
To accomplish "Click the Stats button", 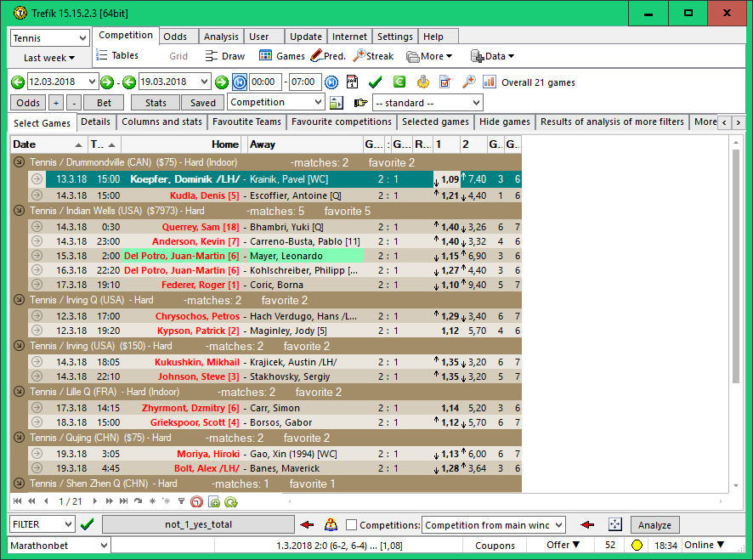I will pos(156,103).
